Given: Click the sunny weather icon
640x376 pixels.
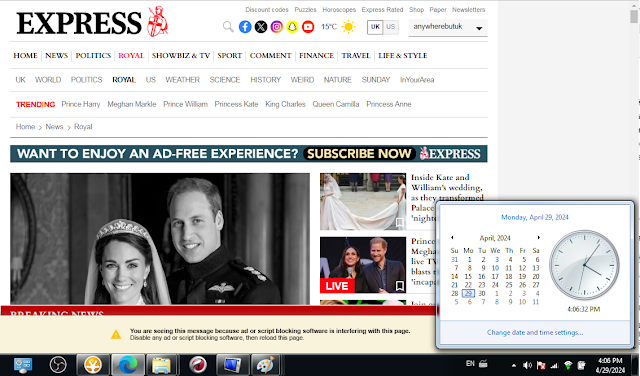Looking at the screenshot, I should point(349,27).
